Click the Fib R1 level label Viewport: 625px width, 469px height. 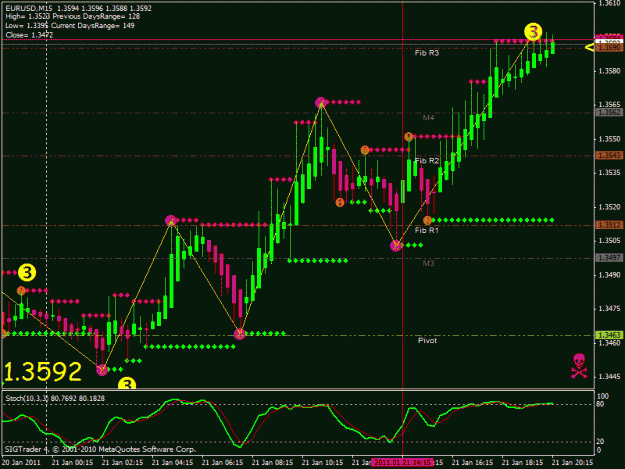pos(426,230)
